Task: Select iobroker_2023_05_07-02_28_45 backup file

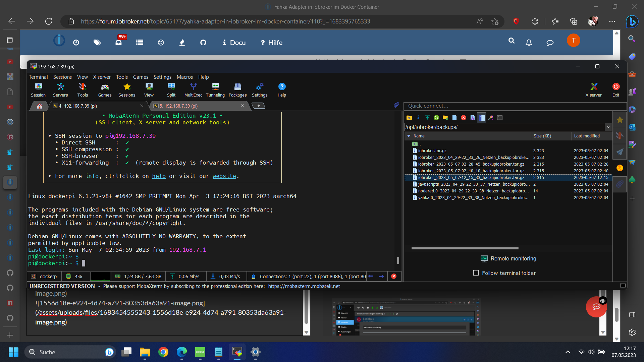Action: 508,164
